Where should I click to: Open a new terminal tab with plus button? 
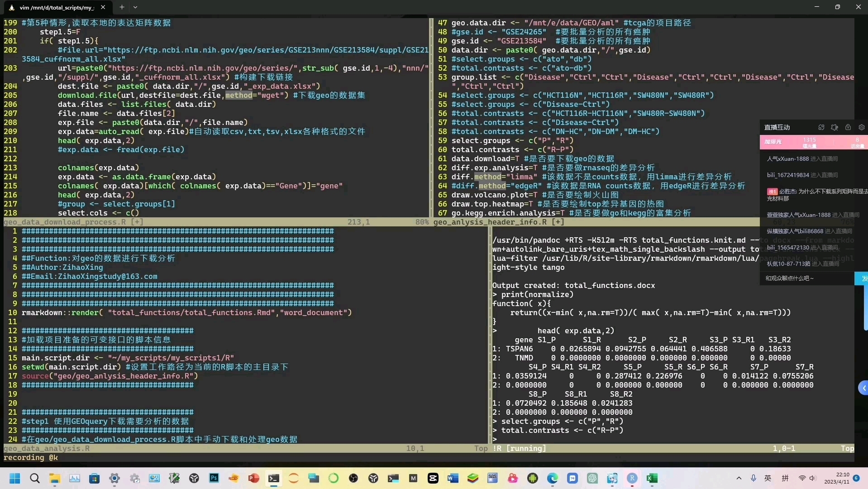click(122, 7)
